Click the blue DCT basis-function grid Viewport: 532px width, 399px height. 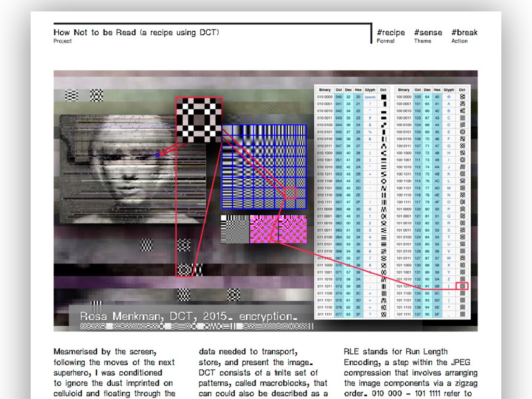coord(264,167)
